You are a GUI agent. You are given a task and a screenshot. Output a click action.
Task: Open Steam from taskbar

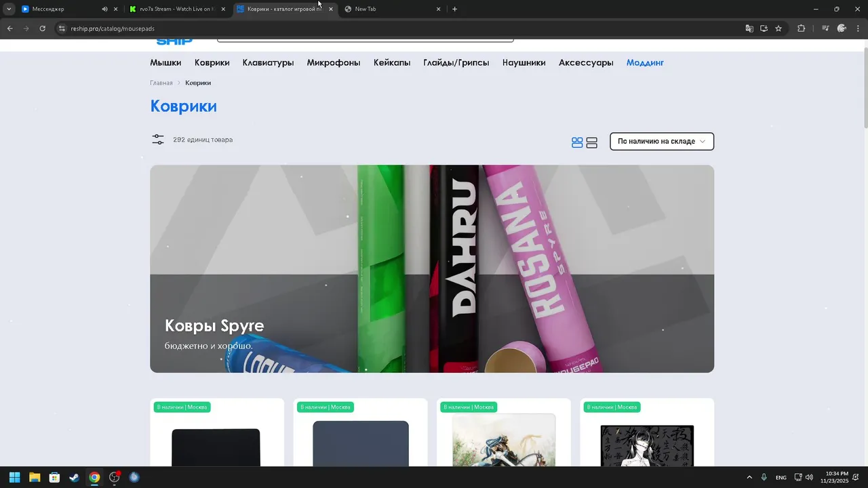pos(75,477)
